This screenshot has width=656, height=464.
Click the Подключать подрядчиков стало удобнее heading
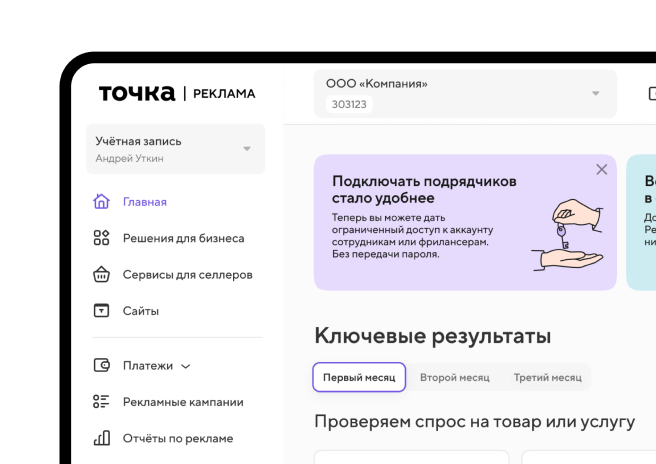[424, 190]
